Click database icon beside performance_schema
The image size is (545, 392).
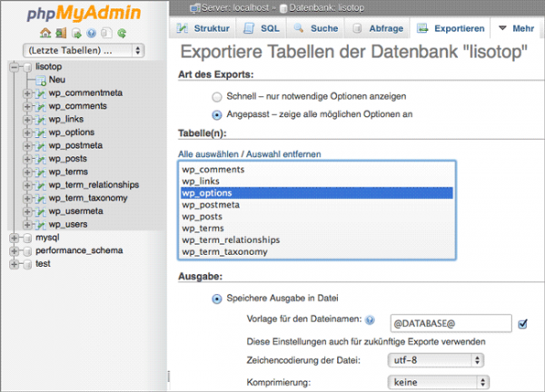pyautogui.click(x=28, y=251)
